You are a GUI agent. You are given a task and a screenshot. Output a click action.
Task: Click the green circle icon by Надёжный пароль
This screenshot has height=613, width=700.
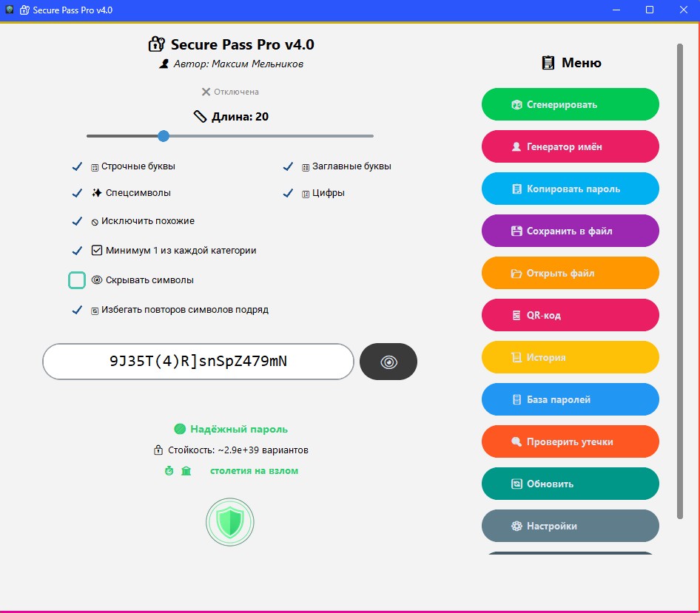pos(180,429)
